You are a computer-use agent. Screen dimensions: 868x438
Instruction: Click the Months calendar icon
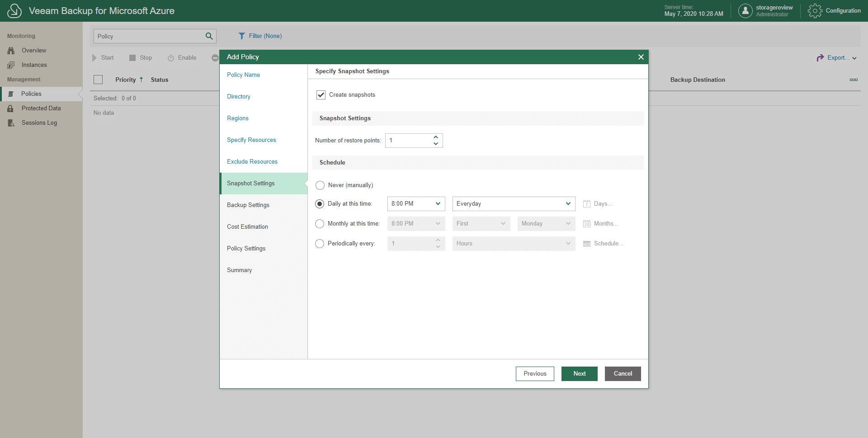click(x=587, y=224)
